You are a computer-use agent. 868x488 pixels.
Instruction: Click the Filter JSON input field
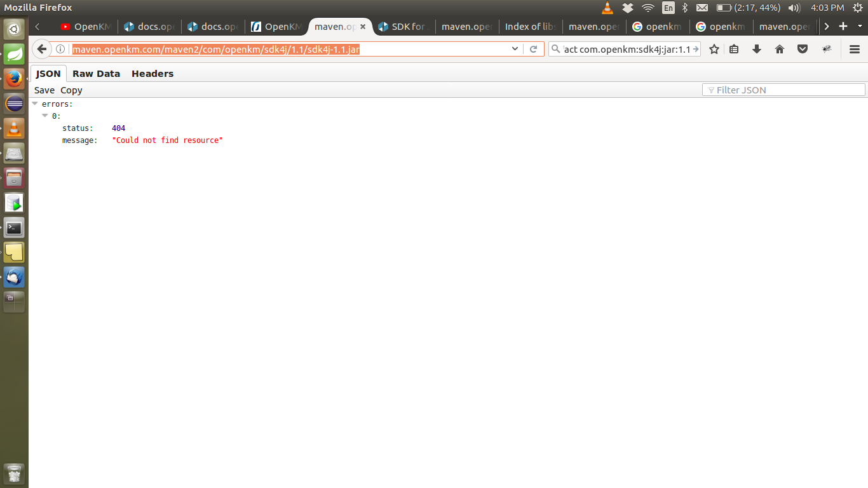tap(783, 90)
